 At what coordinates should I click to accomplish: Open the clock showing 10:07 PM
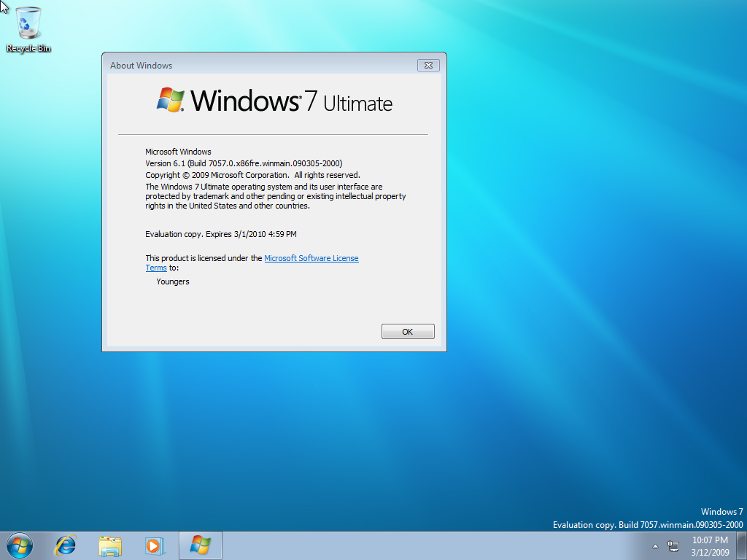point(710,546)
